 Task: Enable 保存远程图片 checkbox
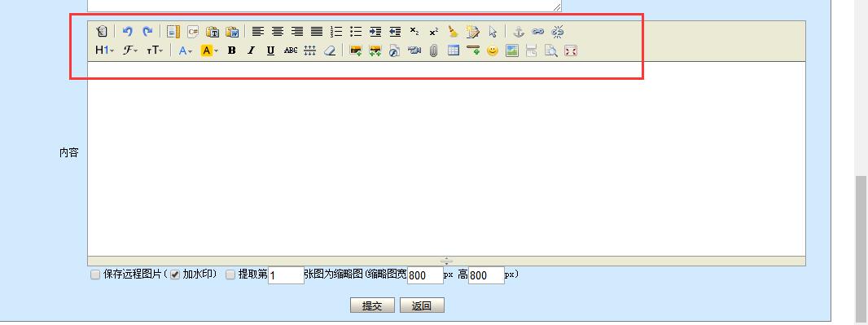(x=95, y=274)
